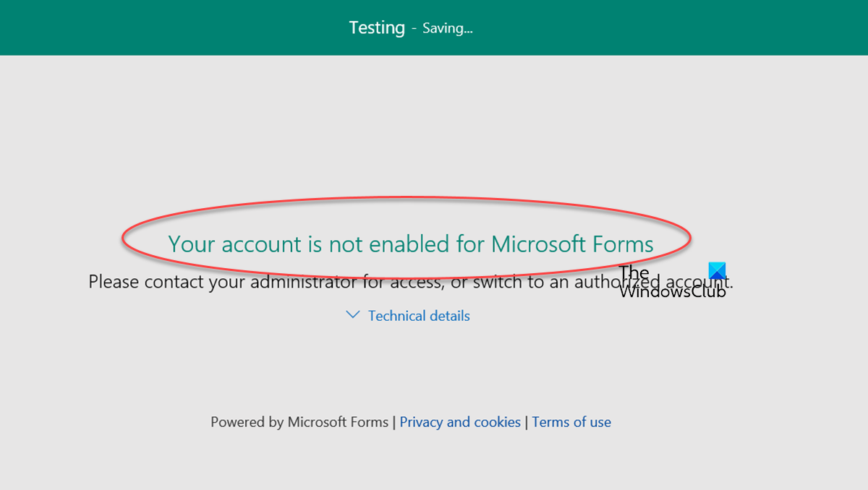Click the 'Please contact your administrator' message
The width and height of the screenshot is (868, 490).
[411, 281]
